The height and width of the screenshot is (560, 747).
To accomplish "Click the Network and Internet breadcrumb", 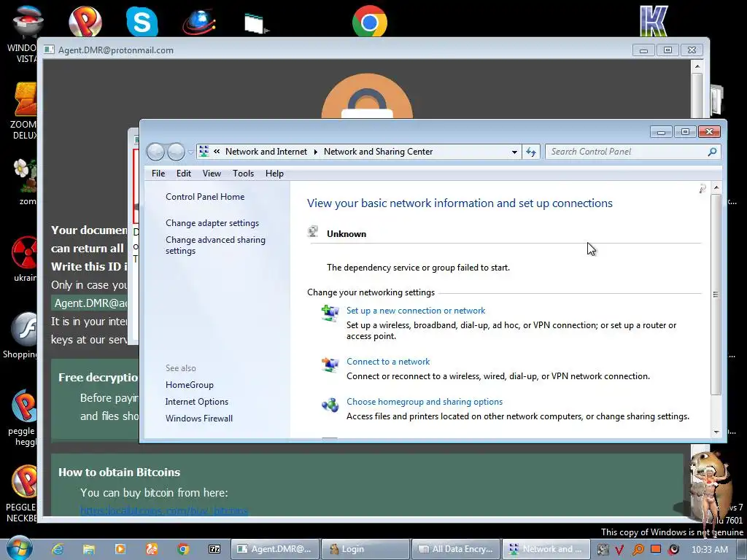I will click(x=266, y=152).
